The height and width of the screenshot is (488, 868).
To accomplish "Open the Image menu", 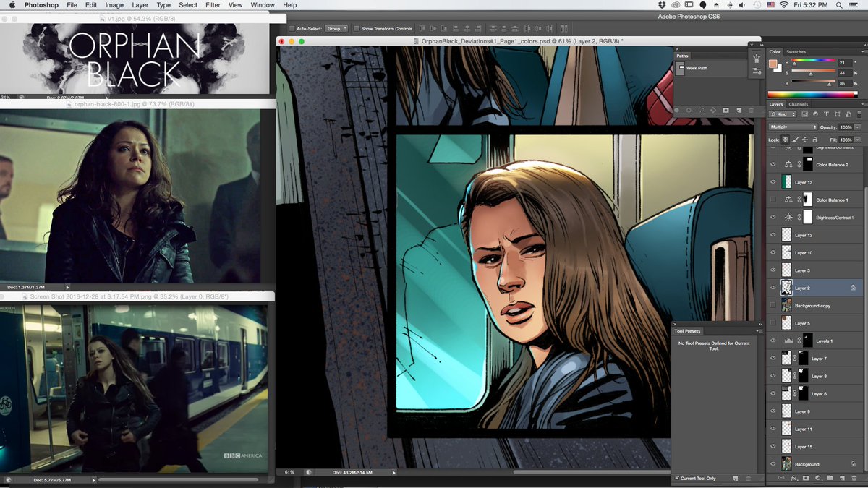I will pyautogui.click(x=114, y=5).
